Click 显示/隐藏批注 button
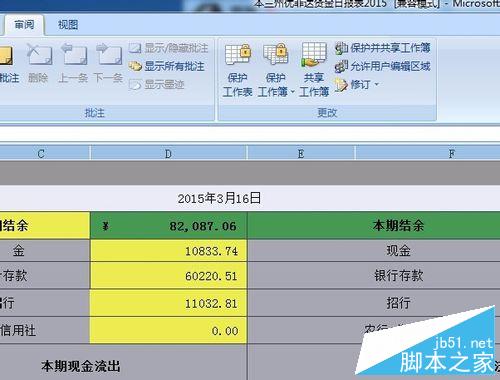 pyautogui.click(x=168, y=48)
